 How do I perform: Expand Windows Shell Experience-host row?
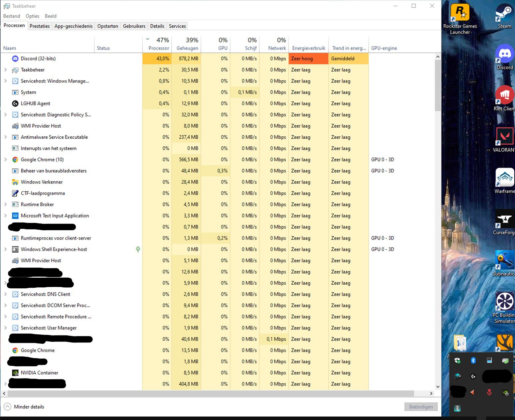(5, 249)
